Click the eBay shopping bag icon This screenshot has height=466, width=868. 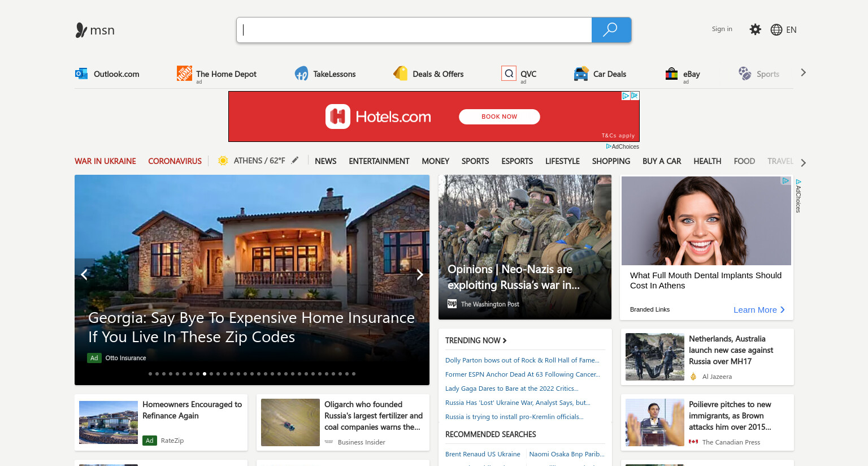coord(671,74)
